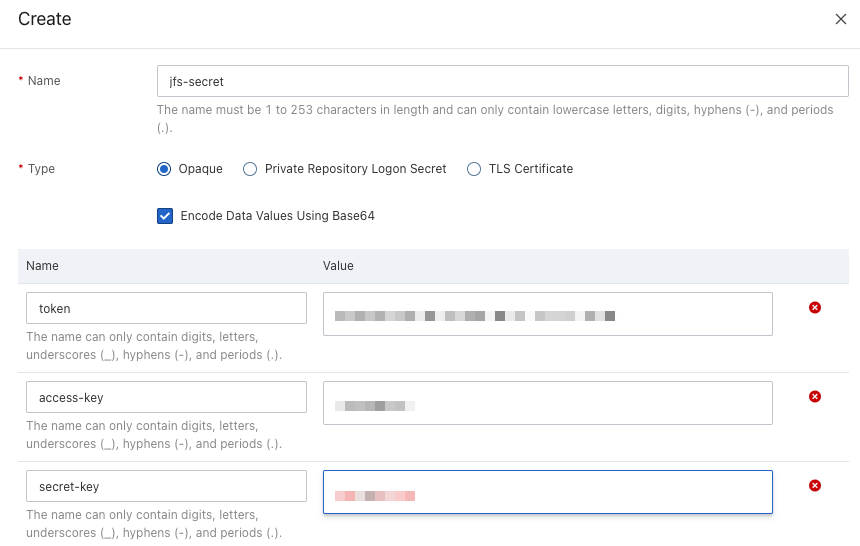Viewport: 860px width, 546px height.
Task: Delete the token row with the red icon
Action: click(814, 307)
